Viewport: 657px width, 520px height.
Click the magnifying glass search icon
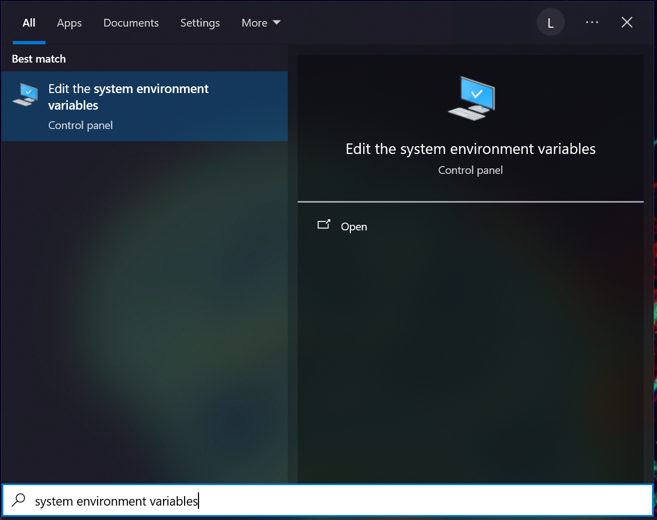tap(19, 500)
